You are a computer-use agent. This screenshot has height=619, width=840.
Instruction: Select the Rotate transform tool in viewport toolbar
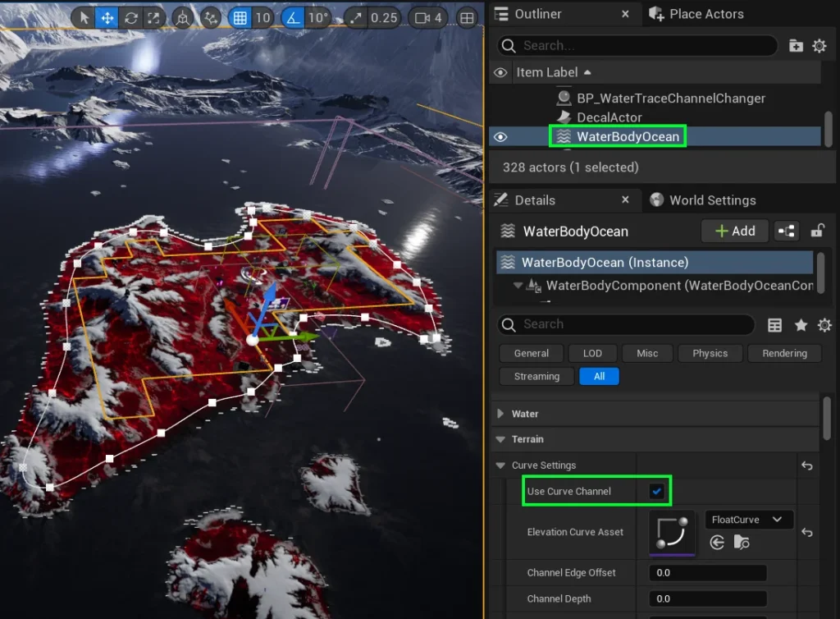[x=130, y=17]
